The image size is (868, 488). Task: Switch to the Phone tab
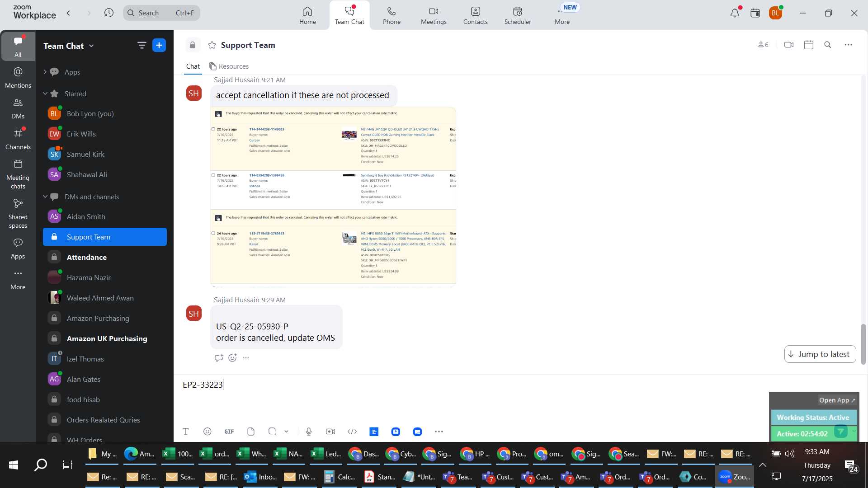point(392,15)
